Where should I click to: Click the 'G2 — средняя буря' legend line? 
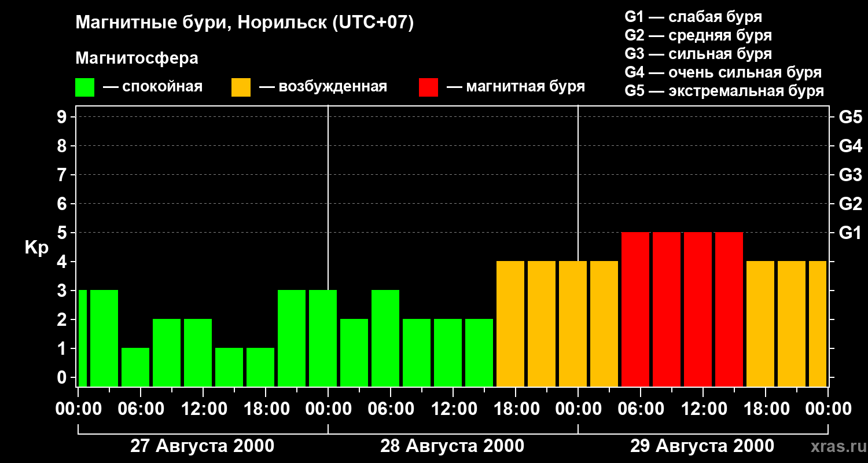pos(698,35)
